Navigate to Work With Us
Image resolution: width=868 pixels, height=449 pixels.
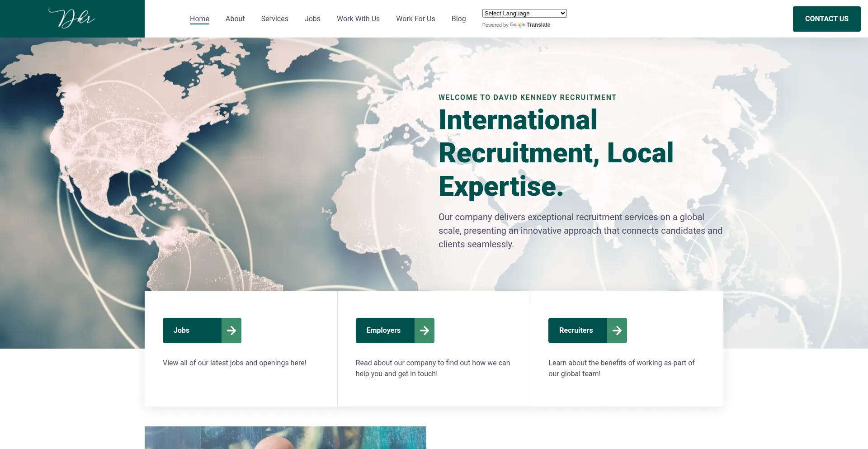coord(358,19)
